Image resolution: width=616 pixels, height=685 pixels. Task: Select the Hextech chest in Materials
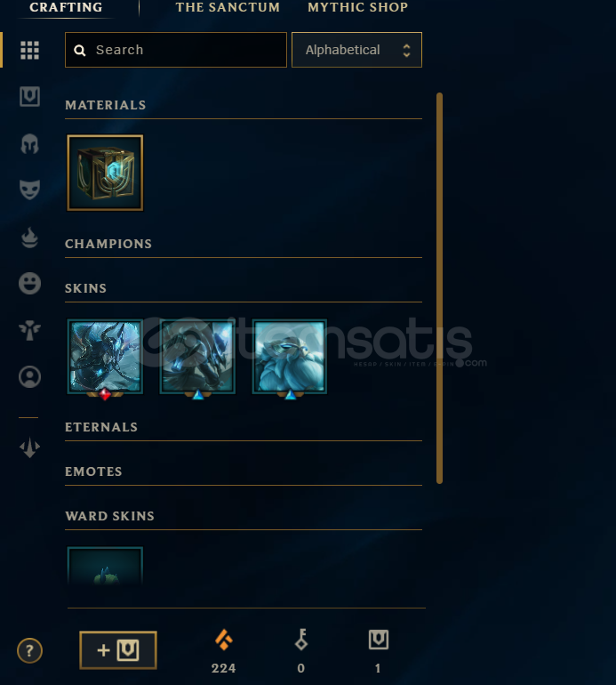pos(105,173)
